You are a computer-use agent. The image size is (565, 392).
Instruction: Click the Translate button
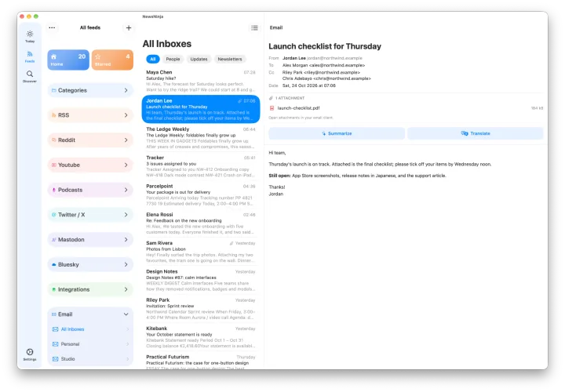(x=476, y=133)
